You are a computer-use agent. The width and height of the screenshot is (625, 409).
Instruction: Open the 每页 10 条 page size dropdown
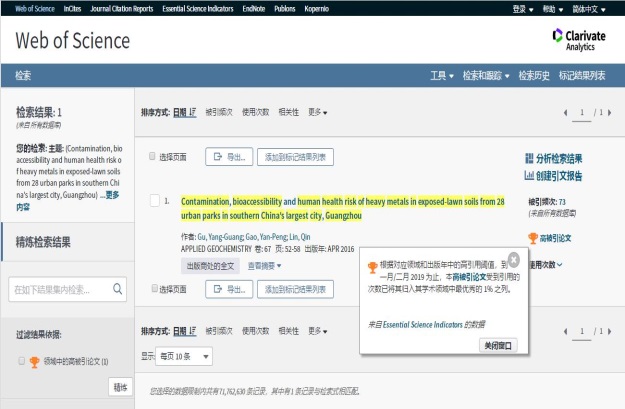point(184,356)
